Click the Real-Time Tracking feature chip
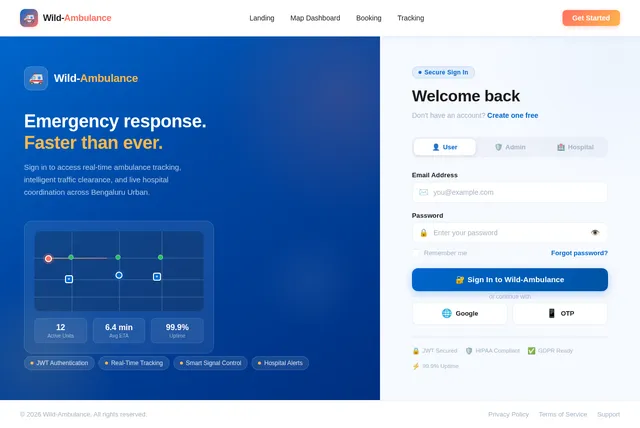The image size is (640, 428). 133,363
